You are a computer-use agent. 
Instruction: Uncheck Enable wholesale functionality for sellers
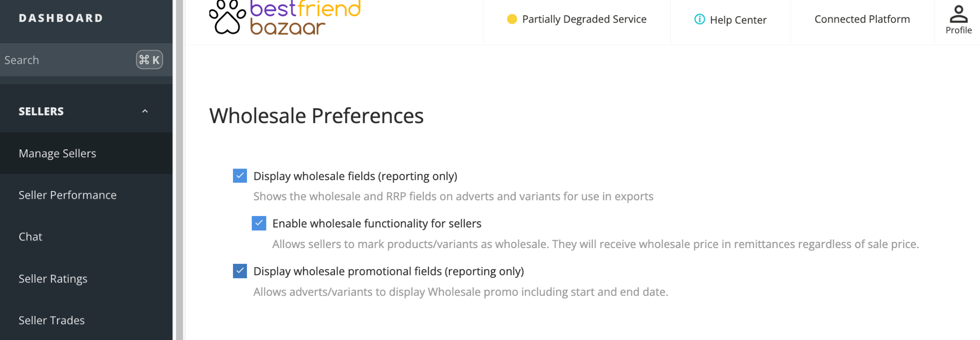tap(259, 223)
